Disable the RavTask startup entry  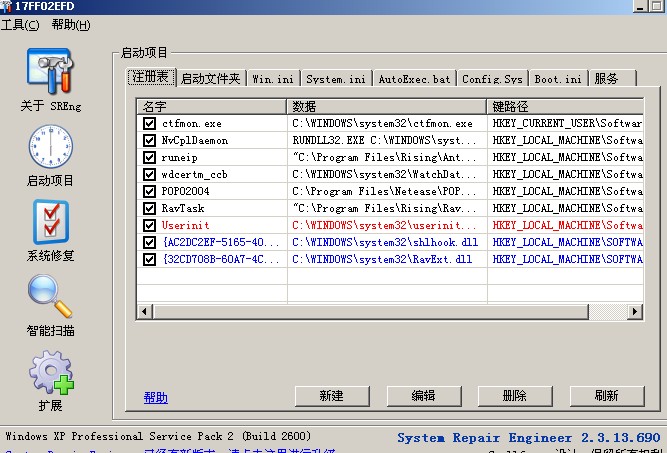click(x=149, y=208)
